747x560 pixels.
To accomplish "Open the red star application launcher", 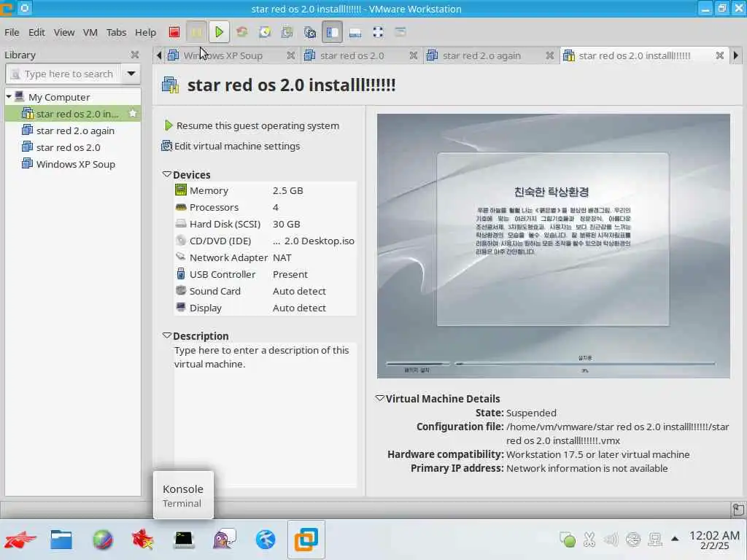I will coord(20,540).
